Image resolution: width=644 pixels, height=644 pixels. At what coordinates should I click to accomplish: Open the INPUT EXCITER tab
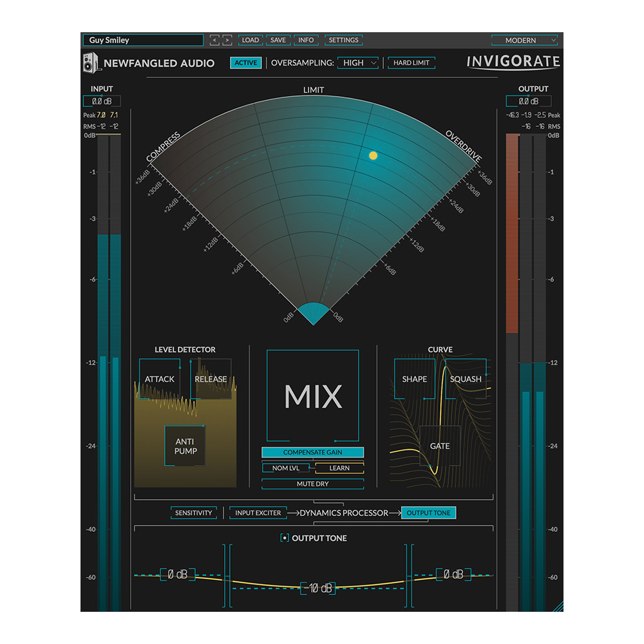click(258, 513)
